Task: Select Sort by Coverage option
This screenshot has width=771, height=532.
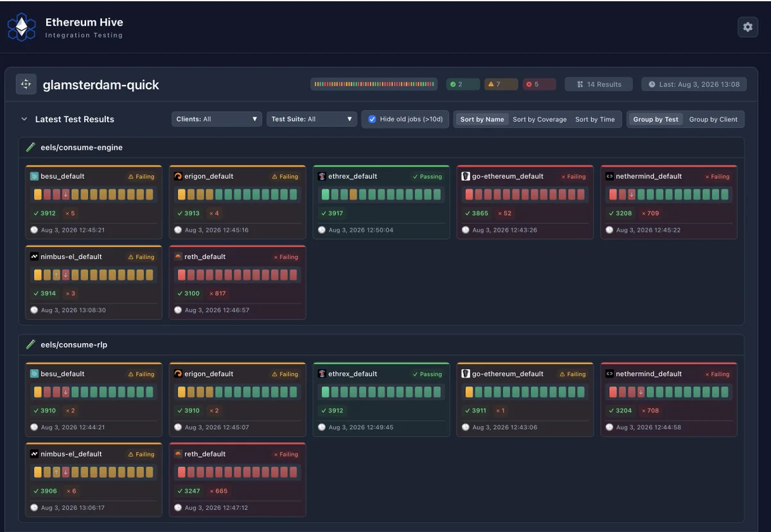Action: 540,119
